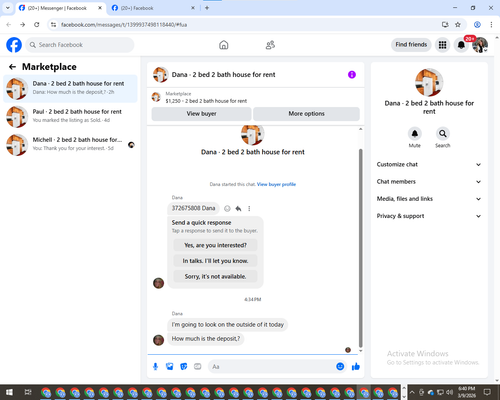500x400 pixels.
Task: Open the Windows Start button
Action: [9, 392]
